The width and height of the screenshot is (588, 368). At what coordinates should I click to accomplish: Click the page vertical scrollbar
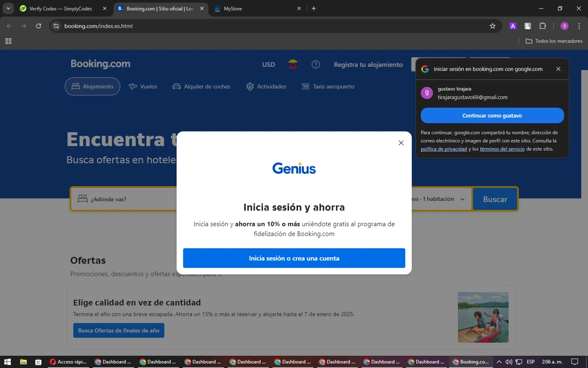(x=584, y=212)
